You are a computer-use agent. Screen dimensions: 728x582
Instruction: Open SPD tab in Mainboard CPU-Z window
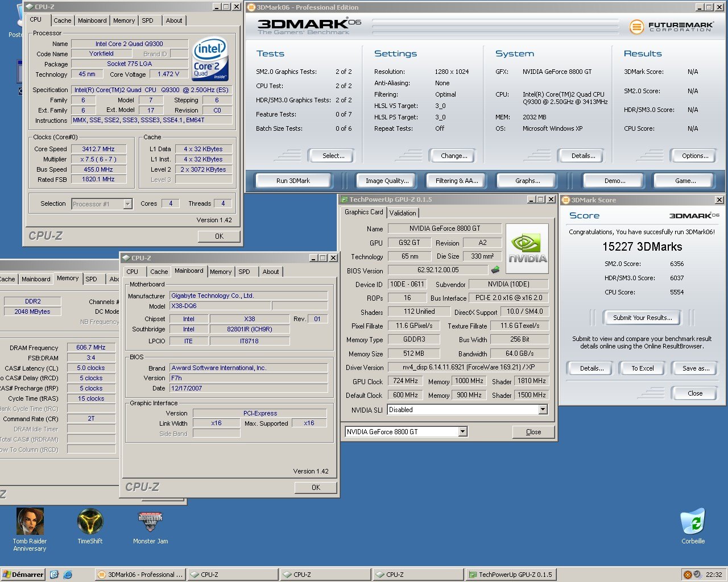pyautogui.click(x=245, y=272)
